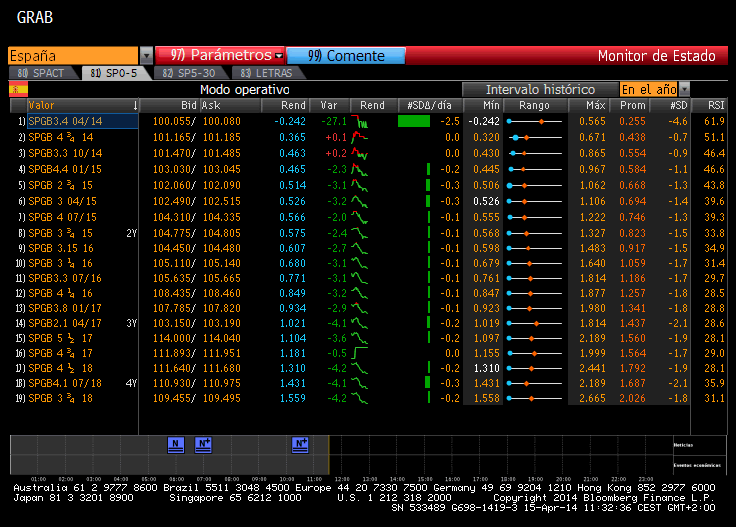This screenshot has width=736, height=527.
Task: Open the third N+ news marker
Action: (300, 444)
